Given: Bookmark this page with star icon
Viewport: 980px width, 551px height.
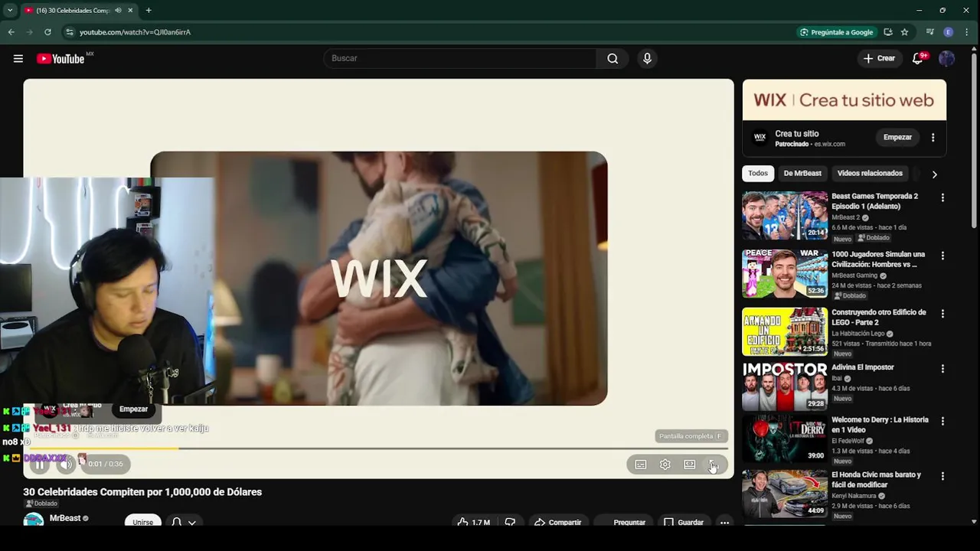Looking at the screenshot, I should [904, 32].
